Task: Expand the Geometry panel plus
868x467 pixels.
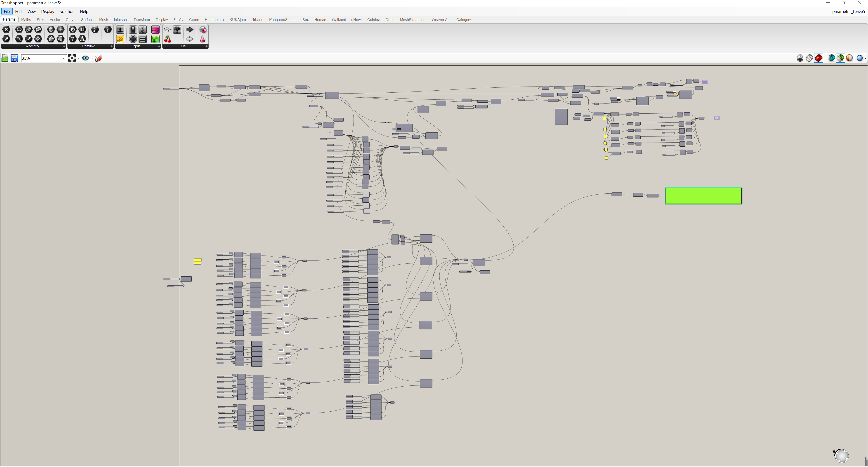Action: coord(64,47)
